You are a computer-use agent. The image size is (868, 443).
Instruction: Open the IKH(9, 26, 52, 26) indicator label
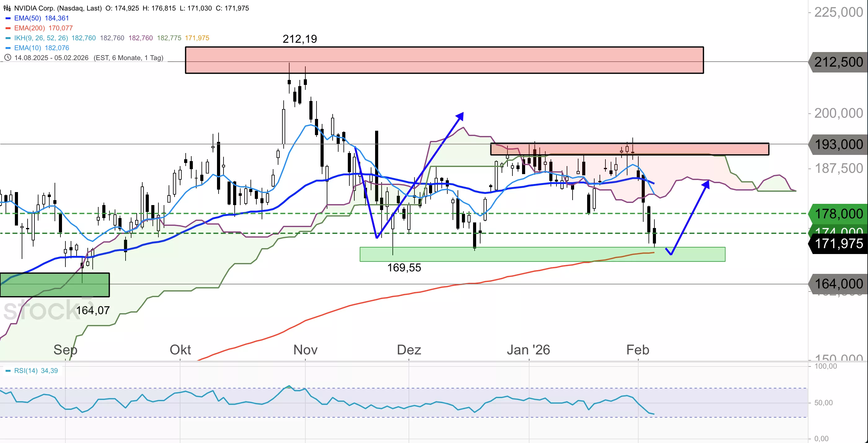[x=41, y=38]
